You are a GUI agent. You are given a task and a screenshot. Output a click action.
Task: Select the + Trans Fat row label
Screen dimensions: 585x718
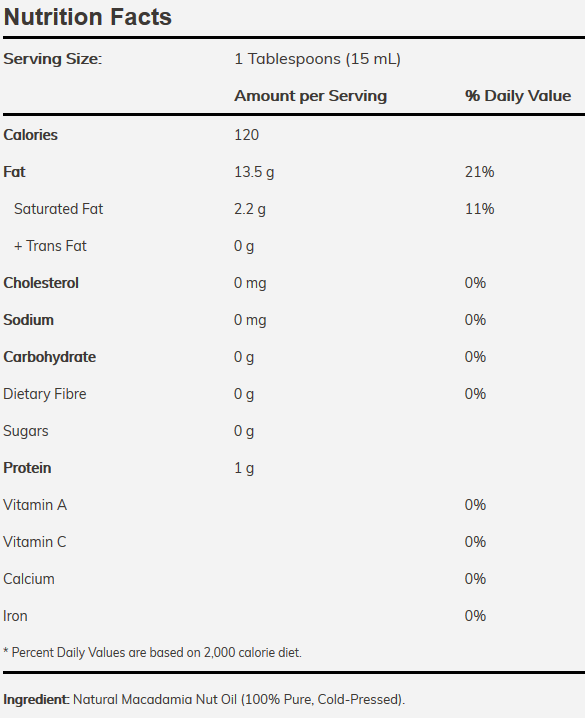click(50, 246)
